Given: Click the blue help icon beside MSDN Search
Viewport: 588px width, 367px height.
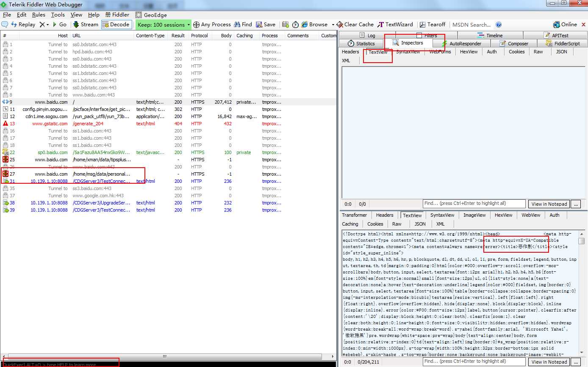Looking at the screenshot, I should tap(499, 25).
